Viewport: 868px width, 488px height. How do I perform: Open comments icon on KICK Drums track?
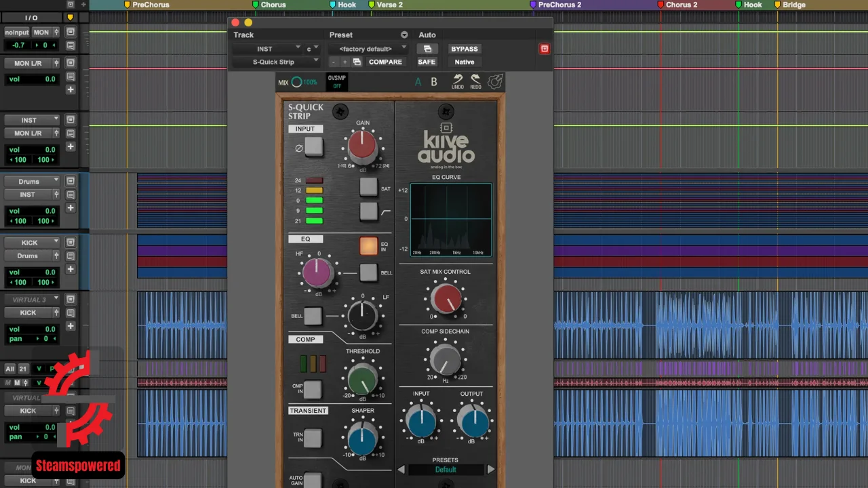click(71, 256)
